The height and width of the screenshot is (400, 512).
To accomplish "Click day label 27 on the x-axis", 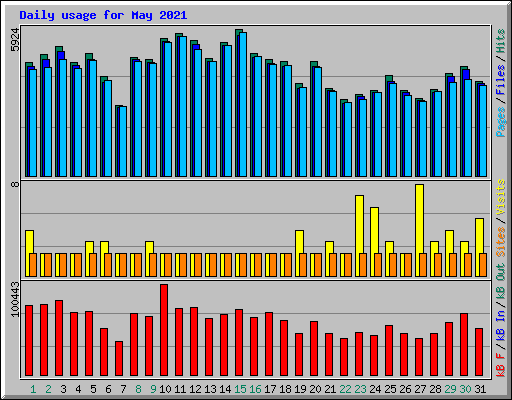I will tap(420, 389).
